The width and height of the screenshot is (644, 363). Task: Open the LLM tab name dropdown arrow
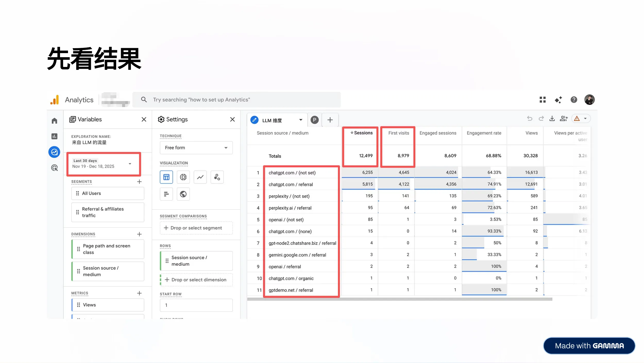pos(301,120)
